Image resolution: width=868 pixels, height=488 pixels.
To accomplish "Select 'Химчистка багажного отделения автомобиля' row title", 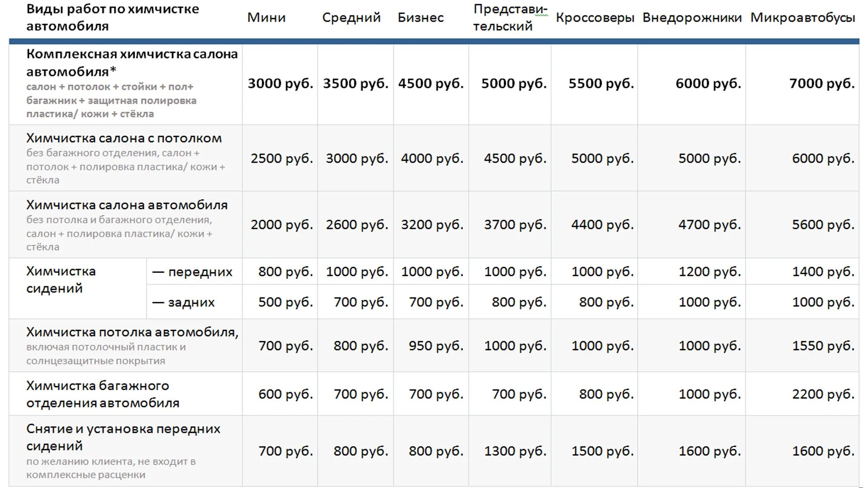I will coord(103,394).
